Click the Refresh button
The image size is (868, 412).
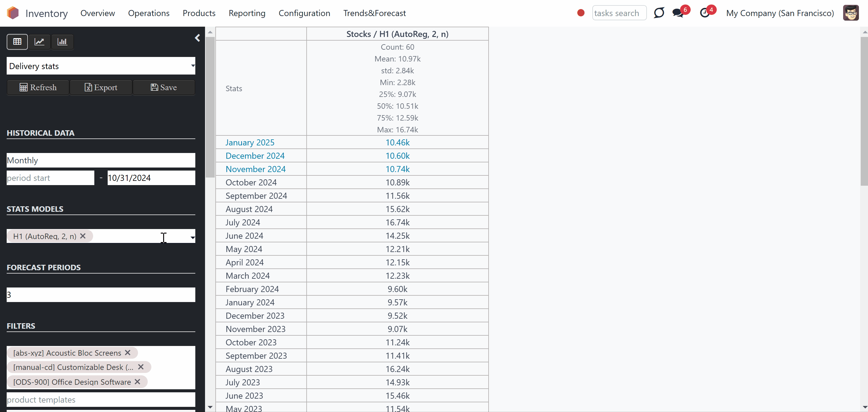pyautogui.click(x=38, y=88)
